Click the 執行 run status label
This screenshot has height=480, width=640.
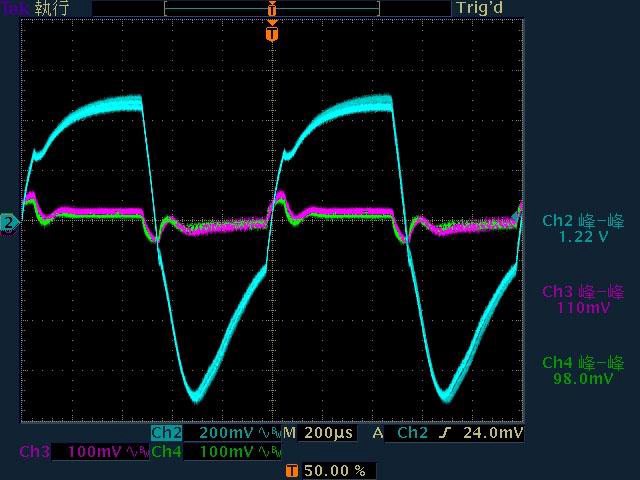tap(52, 8)
